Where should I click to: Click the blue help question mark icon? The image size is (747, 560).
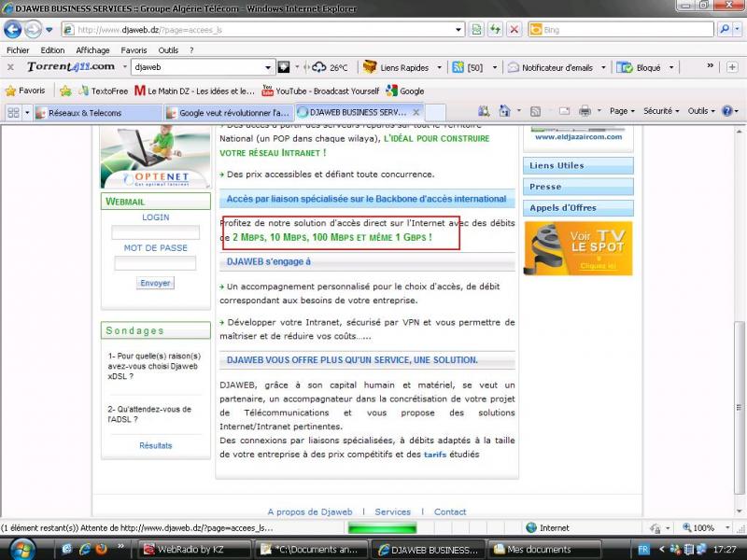tap(727, 111)
